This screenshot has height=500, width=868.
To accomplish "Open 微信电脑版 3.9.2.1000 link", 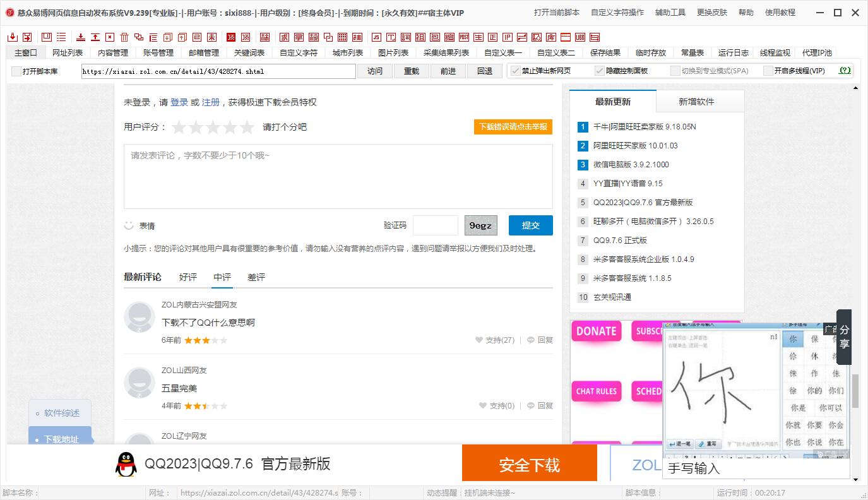I will 631,165.
